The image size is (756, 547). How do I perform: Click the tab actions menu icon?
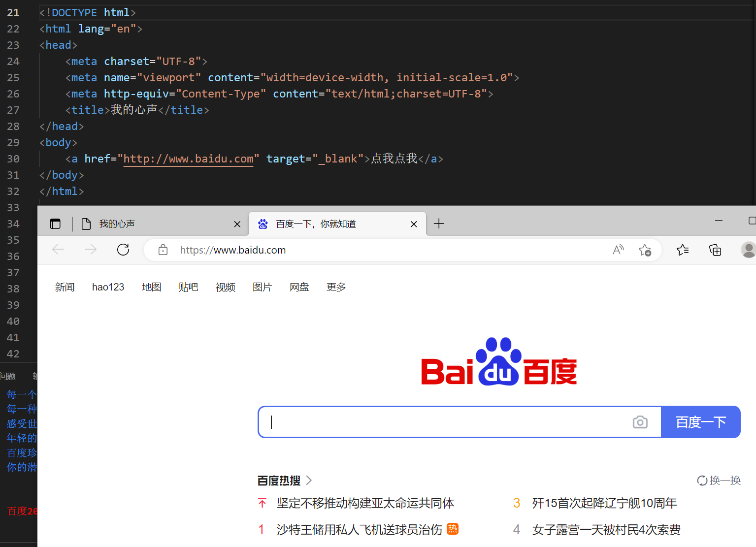click(x=55, y=224)
